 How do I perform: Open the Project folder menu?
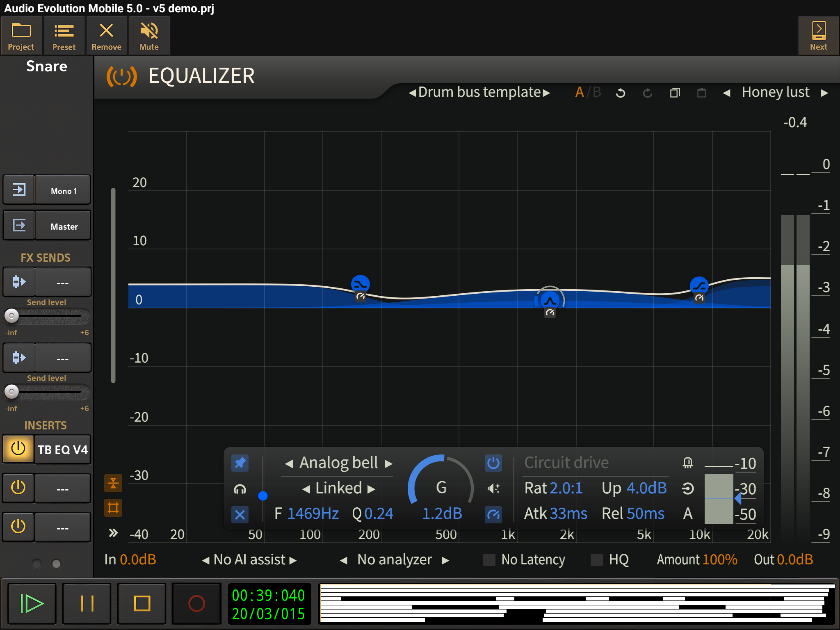point(21,36)
